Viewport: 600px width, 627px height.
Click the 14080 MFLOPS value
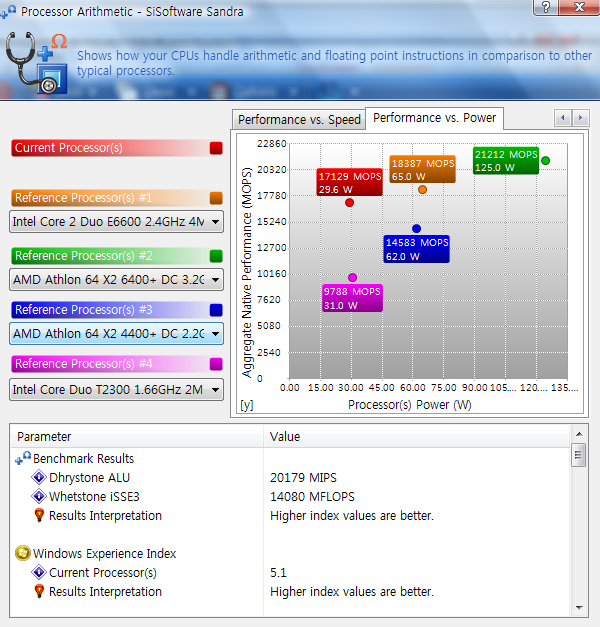tap(312, 497)
